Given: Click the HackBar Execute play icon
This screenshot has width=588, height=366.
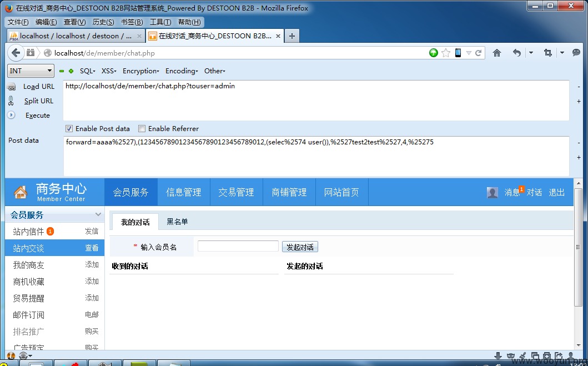Looking at the screenshot, I should point(11,115).
